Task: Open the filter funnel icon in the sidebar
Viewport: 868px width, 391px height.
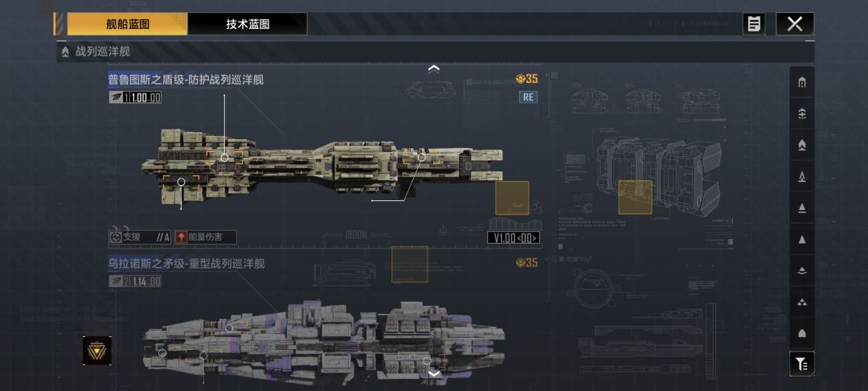Action: 801,364
